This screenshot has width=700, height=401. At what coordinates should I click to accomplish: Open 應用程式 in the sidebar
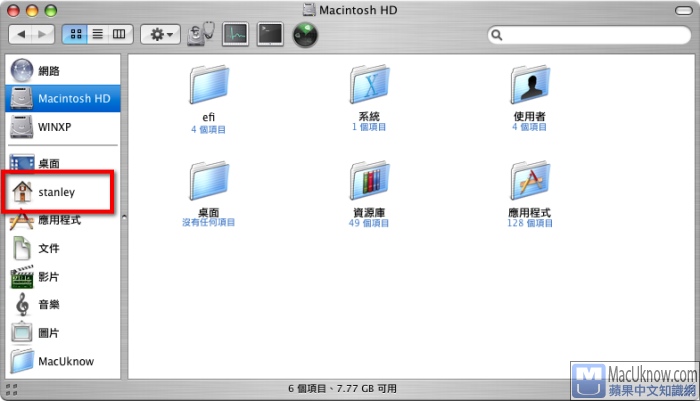click(x=63, y=220)
